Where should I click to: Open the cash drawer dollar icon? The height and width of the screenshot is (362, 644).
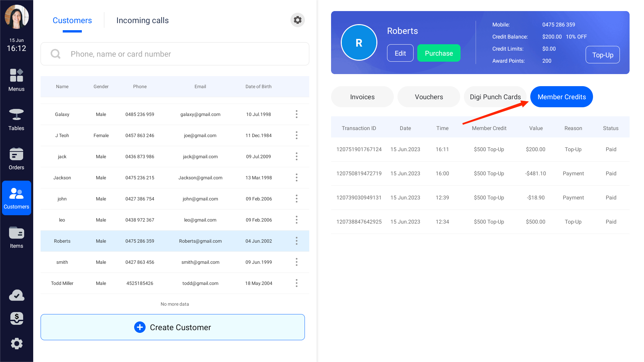coord(16,318)
